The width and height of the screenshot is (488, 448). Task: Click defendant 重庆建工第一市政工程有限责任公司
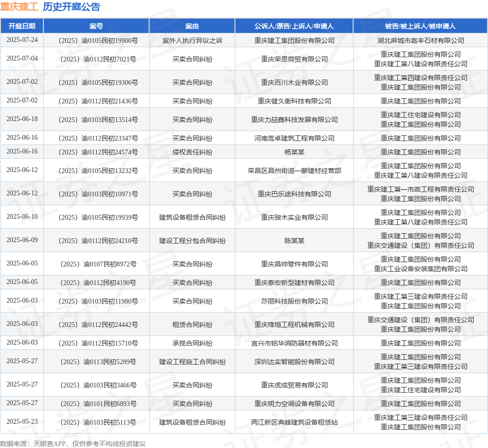click(x=421, y=189)
